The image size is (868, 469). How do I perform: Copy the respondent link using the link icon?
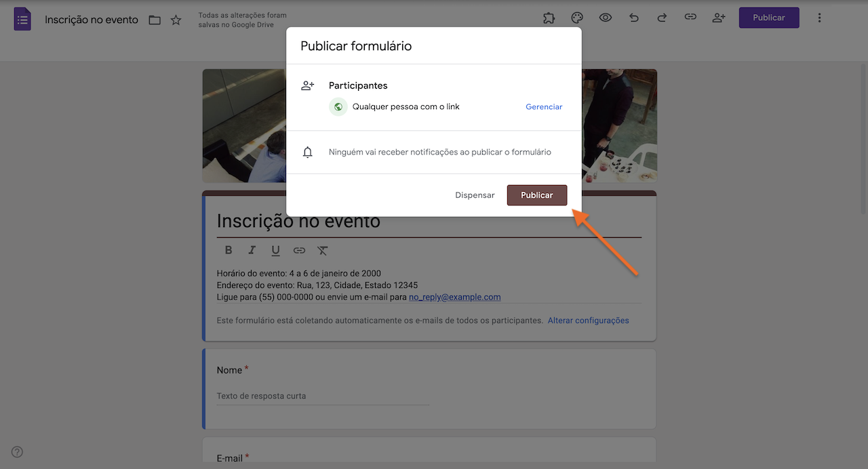pyautogui.click(x=690, y=17)
